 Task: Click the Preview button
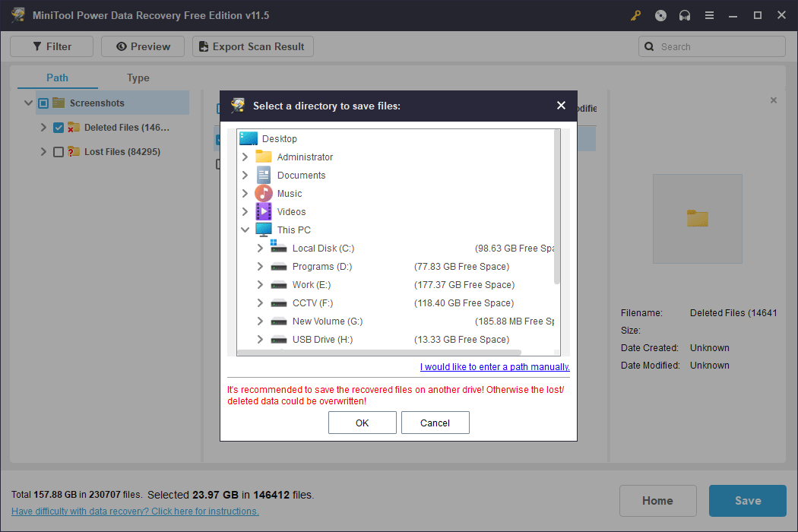coord(143,46)
